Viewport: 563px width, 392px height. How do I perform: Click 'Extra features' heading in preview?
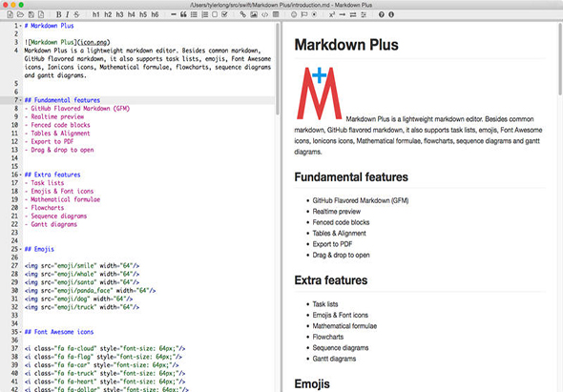[x=331, y=280]
